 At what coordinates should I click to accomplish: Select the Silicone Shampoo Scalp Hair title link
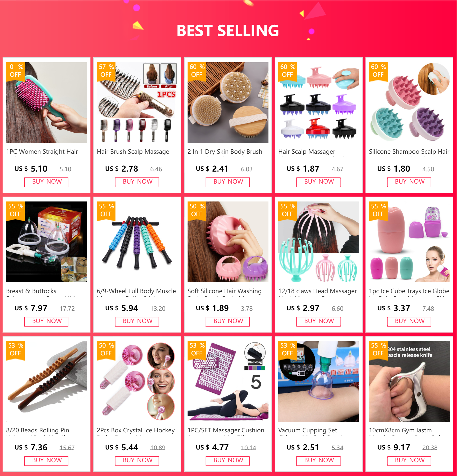(409, 152)
